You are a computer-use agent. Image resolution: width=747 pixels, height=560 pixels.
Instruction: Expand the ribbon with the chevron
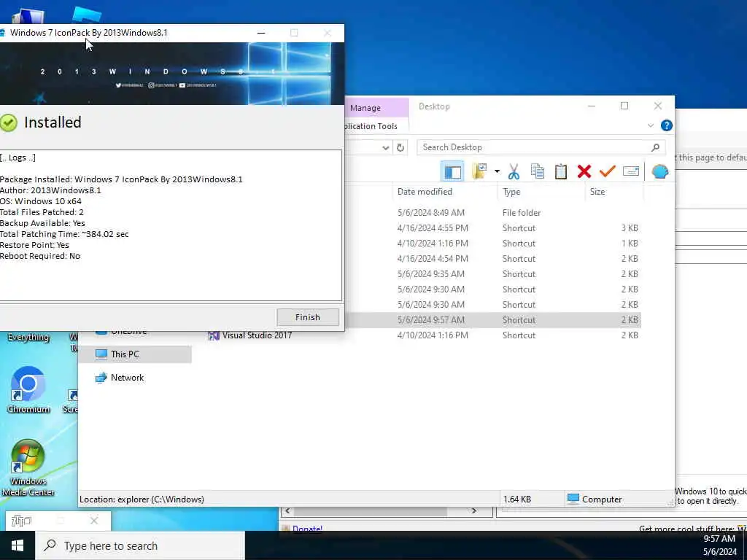pyautogui.click(x=650, y=125)
